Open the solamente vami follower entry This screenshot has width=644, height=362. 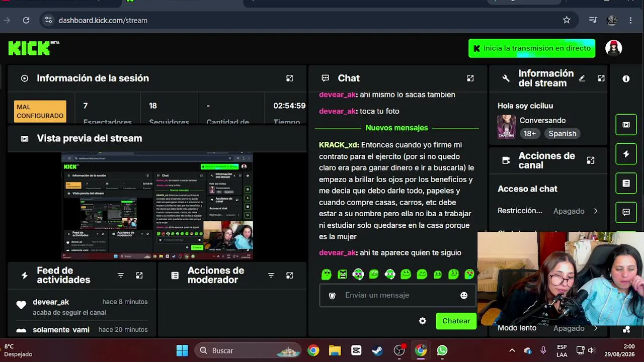[x=61, y=330]
